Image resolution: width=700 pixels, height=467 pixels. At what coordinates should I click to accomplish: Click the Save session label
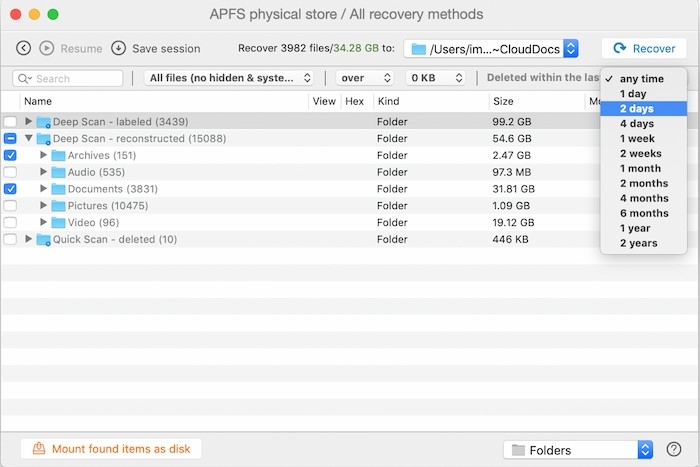click(166, 48)
